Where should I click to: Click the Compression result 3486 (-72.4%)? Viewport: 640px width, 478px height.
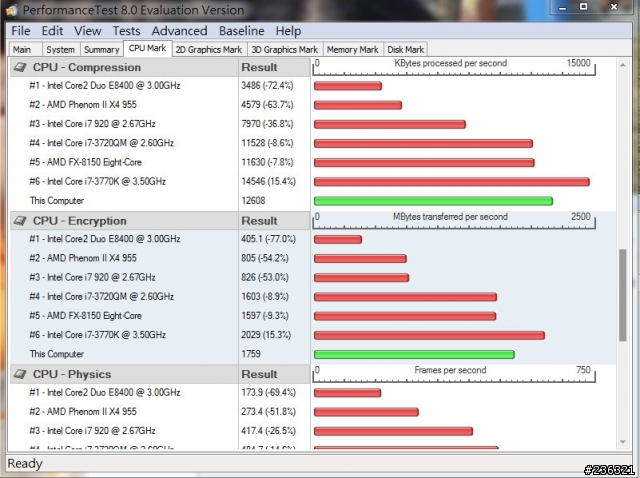tap(267, 86)
